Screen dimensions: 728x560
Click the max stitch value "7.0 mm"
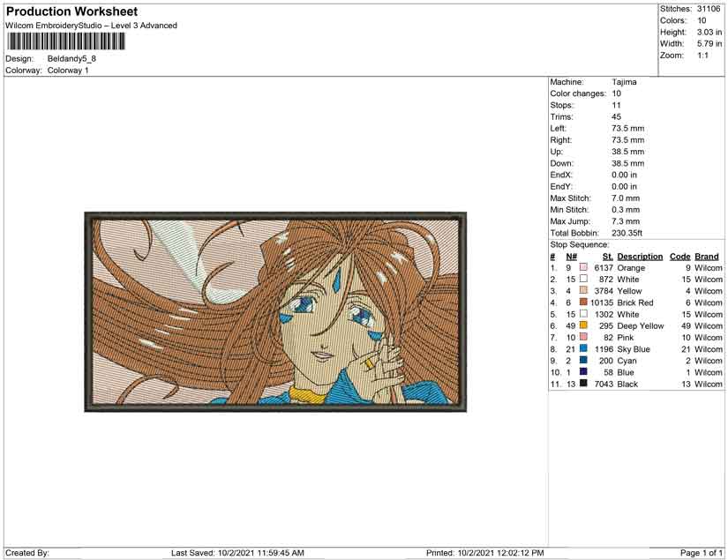[626, 198]
